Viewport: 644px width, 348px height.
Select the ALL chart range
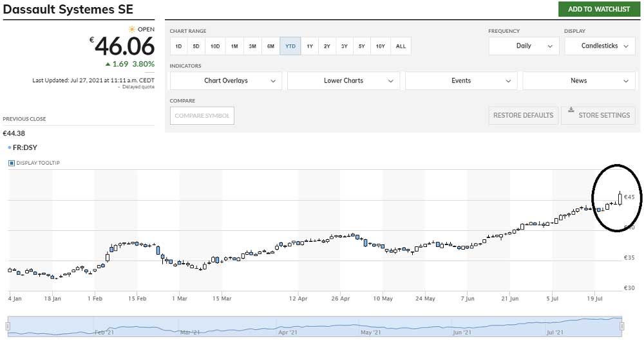(x=401, y=46)
